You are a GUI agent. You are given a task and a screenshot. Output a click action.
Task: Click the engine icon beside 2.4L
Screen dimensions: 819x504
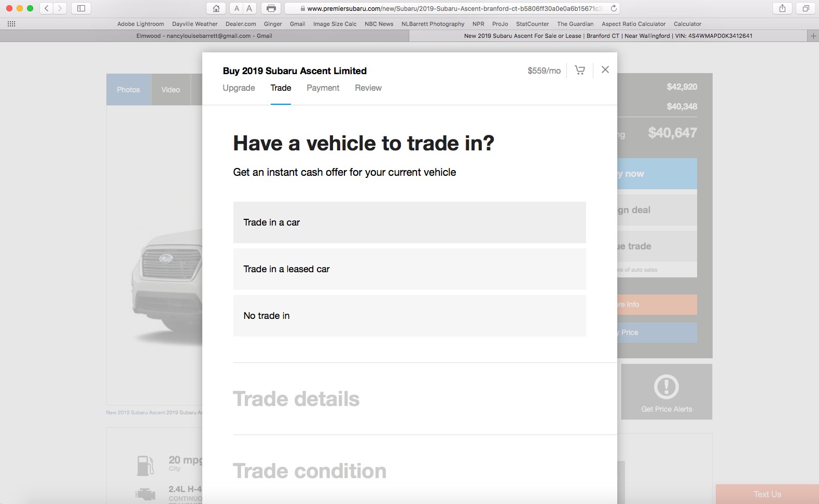click(145, 494)
